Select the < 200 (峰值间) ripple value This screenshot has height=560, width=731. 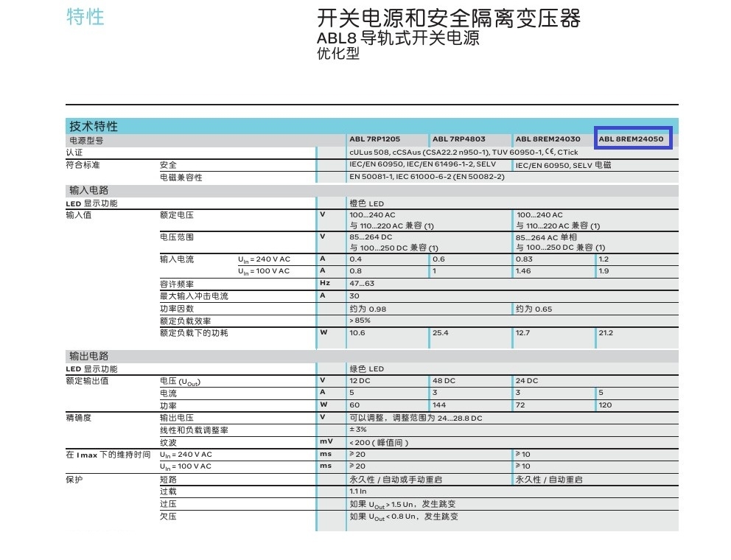pos(379,443)
